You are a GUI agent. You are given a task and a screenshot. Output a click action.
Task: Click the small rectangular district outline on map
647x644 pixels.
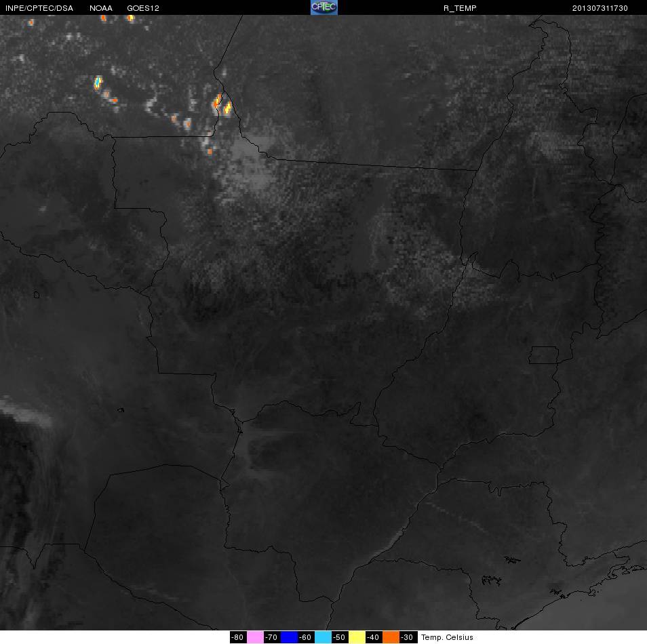point(544,355)
